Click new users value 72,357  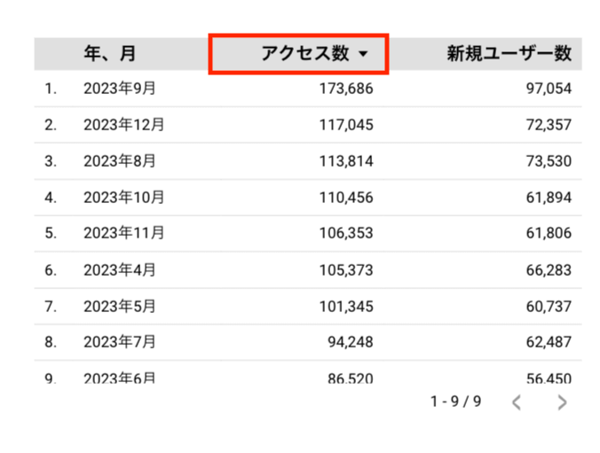549,125
